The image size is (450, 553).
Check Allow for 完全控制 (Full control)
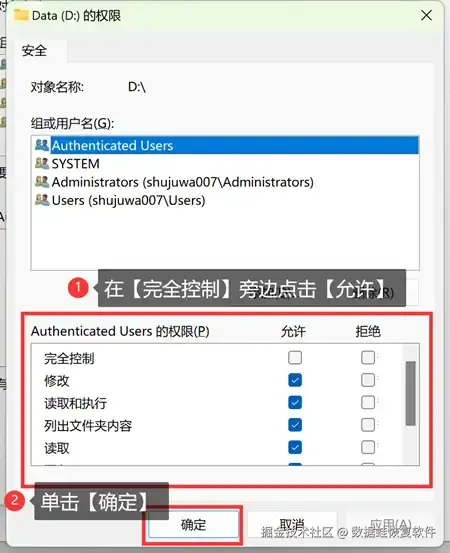[x=295, y=357]
